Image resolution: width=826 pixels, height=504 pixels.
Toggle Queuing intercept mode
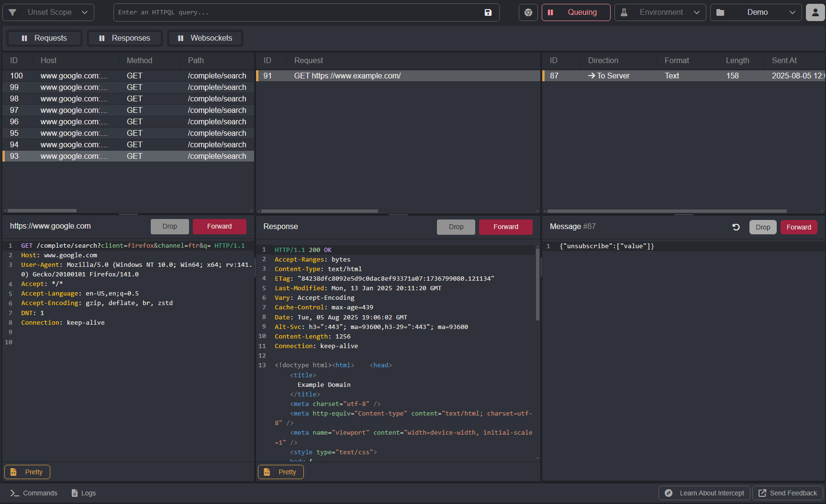[576, 12]
